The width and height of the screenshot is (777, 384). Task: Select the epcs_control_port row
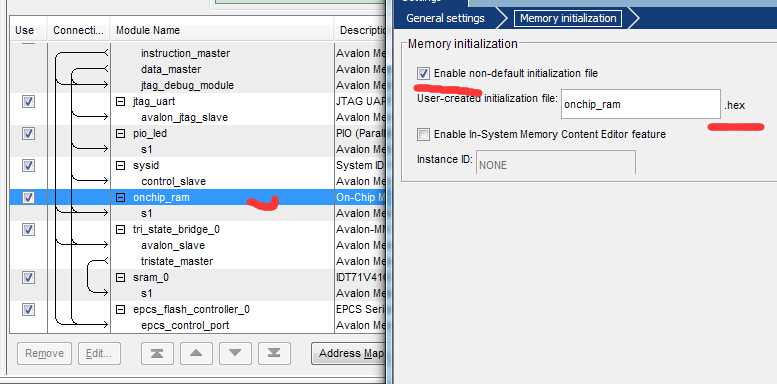pos(185,326)
